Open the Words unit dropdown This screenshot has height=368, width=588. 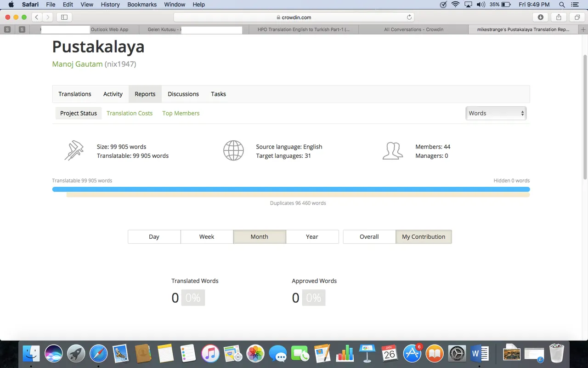pyautogui.click(x=496, y=113)
